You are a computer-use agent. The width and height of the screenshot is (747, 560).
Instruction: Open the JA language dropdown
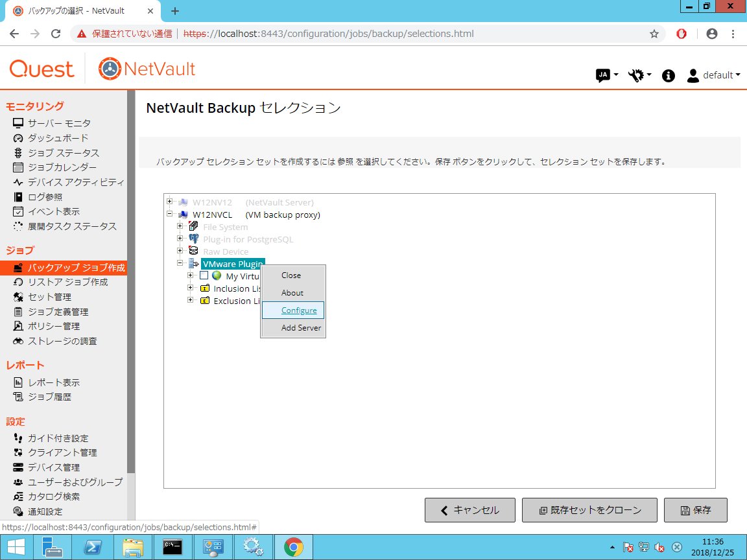click(x=607, y=75)
